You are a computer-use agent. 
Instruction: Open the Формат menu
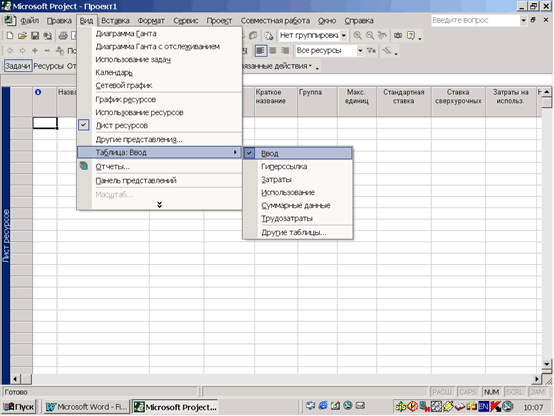(x=151, y=20)
